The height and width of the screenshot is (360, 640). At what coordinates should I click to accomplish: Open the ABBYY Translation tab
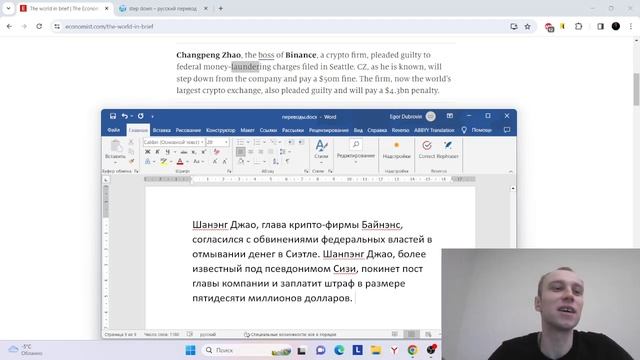pos(434,130)
